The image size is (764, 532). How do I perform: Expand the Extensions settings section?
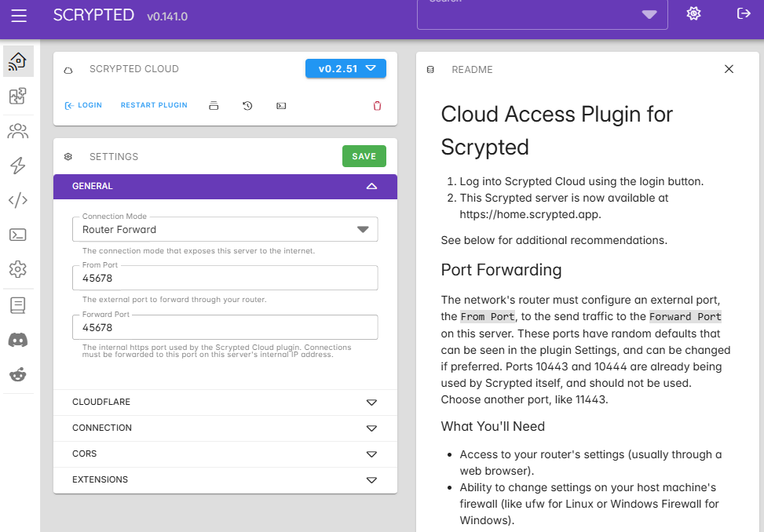(225, 480)
